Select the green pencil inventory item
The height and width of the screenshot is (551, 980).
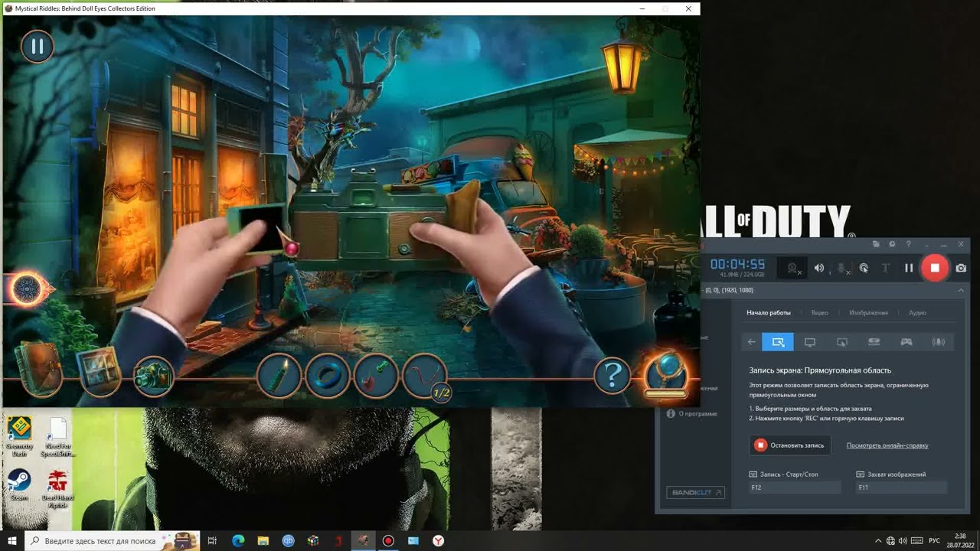tap(279, 376)
